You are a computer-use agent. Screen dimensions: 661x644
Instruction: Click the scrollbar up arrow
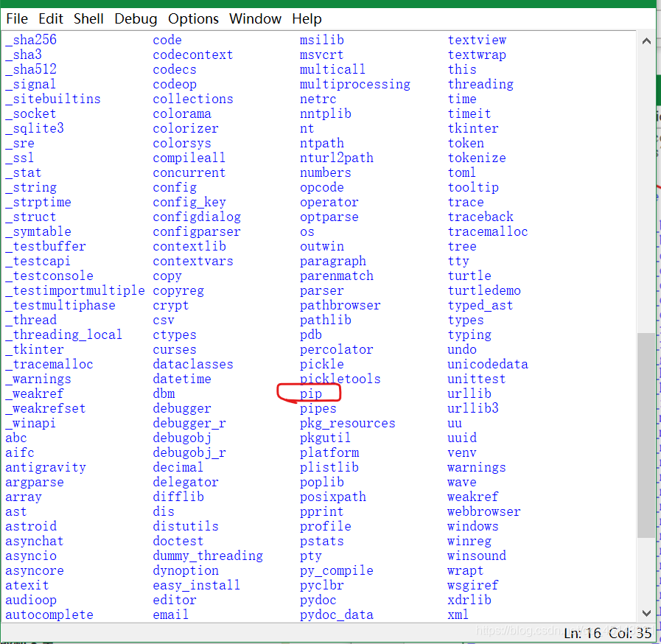[646, 41]
